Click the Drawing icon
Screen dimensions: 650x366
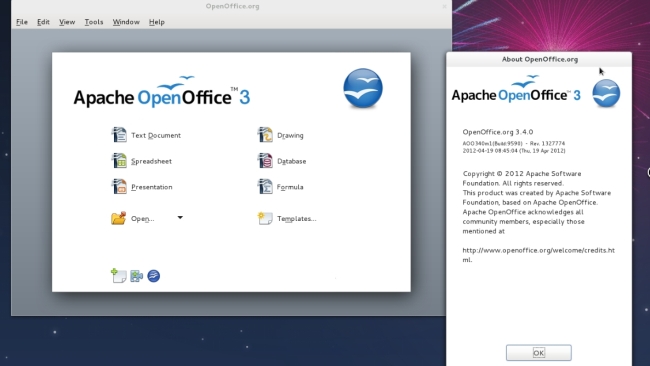[265, 135]
